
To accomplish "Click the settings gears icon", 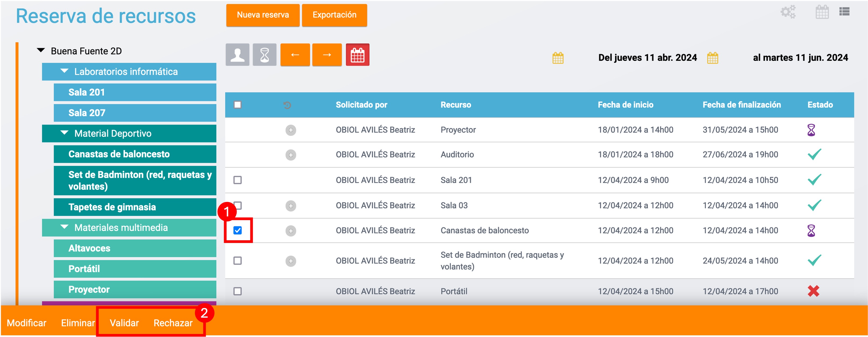I will [x=788, y=12].
